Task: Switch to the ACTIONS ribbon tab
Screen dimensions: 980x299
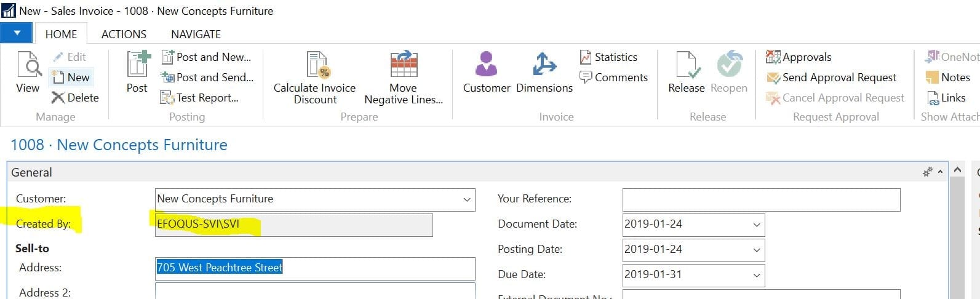Action: 124,34
